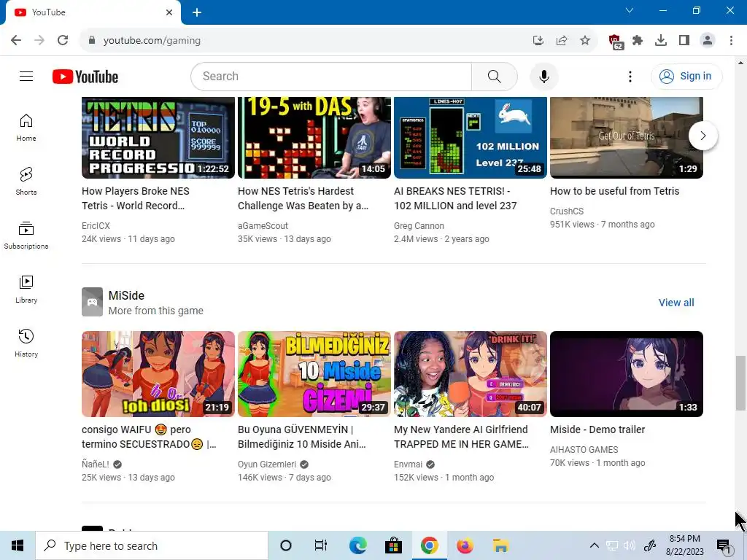
Task: Click the share page icon
Action: [562, 41]
